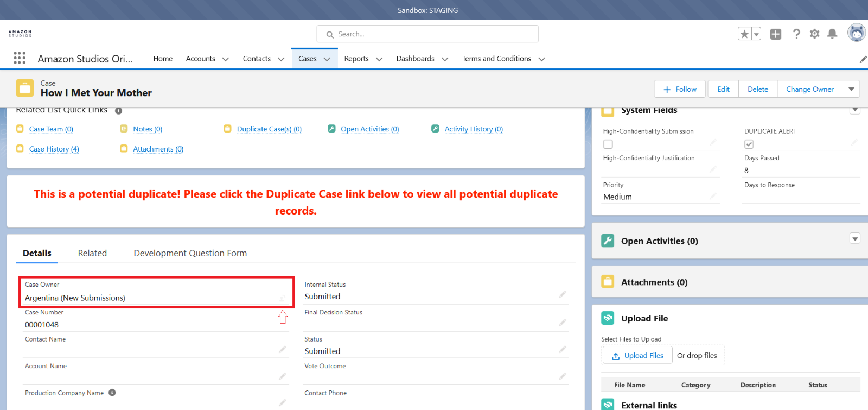Expand the Dashboards tab chevron
Image resolution: width=868 pixels, height=410 pixels.
tap(445, 59)
